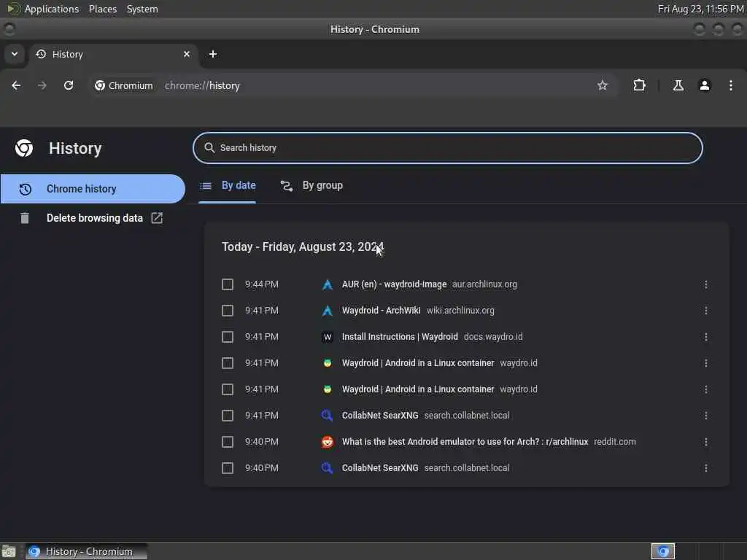Go back with the back arrow
Viewport: 747px width, 560px height.
coord(16,85)
